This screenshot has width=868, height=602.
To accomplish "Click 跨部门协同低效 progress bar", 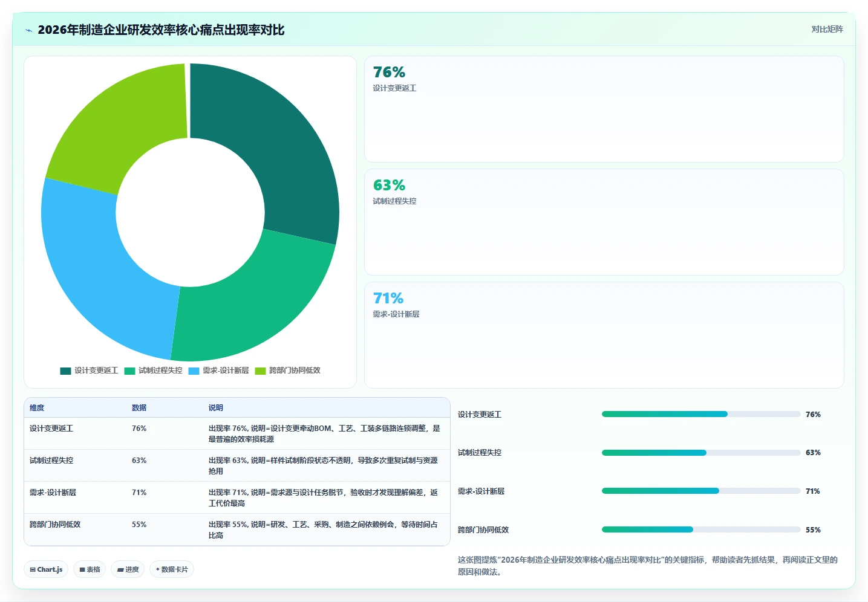I will point(701,529).
